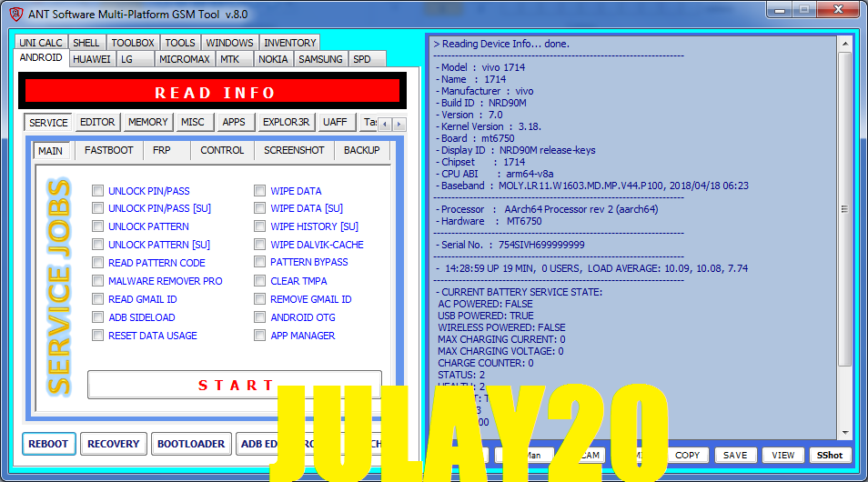Click the SAVE log button

point(735,455)
